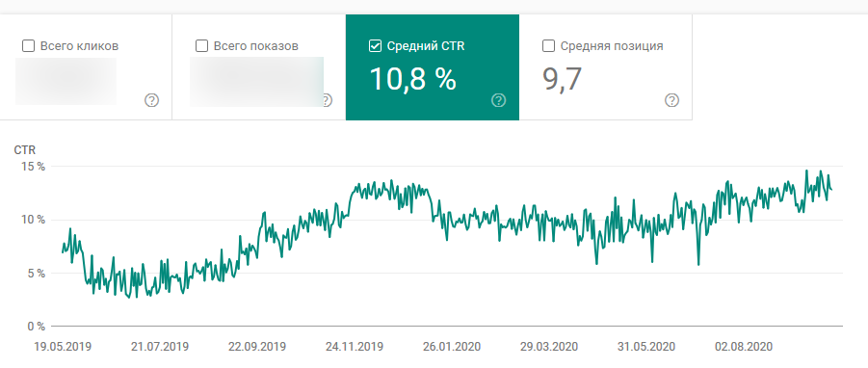Enable the Средняя позиция checkbox
The image size is (868, 368).
click(548, 46)
